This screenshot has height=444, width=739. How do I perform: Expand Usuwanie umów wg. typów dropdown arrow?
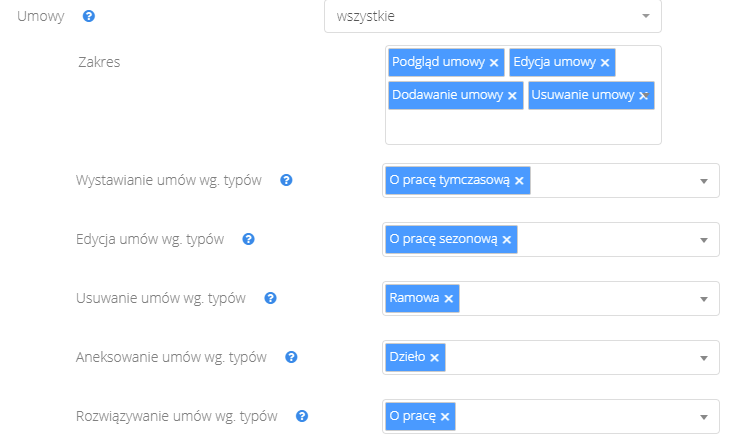tap(703, 299)
